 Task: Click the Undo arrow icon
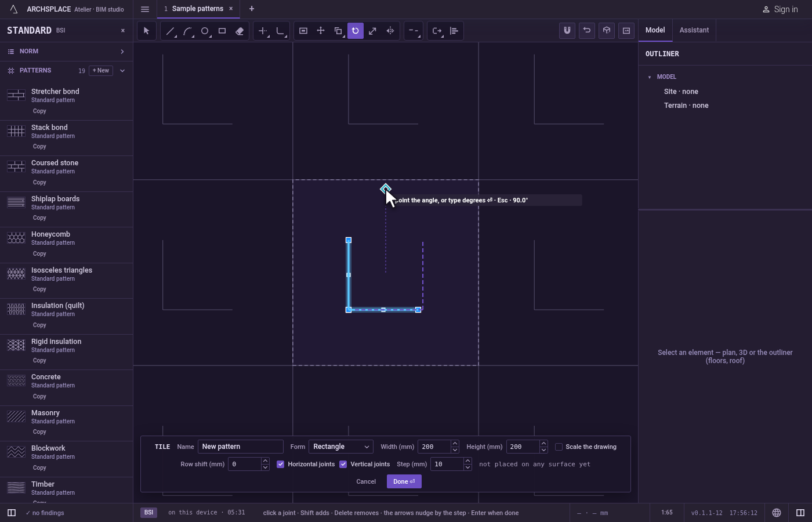tap(587, 31)
